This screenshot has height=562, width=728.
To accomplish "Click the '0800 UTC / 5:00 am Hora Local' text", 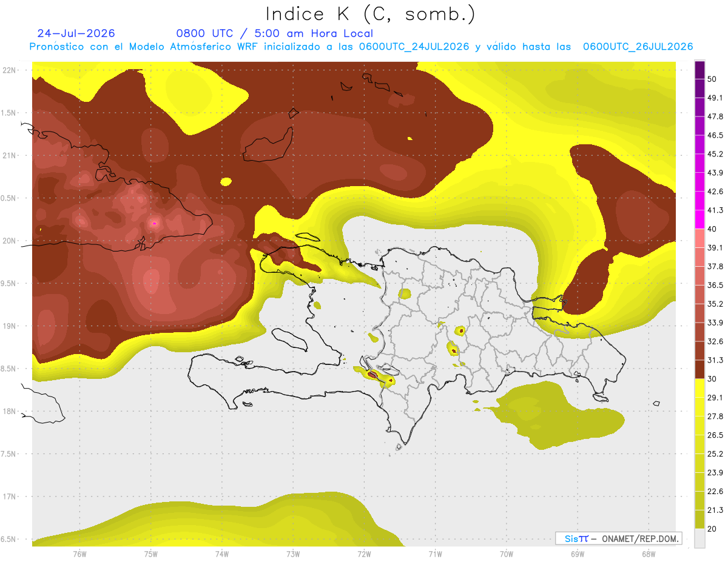I will point(274,33).
